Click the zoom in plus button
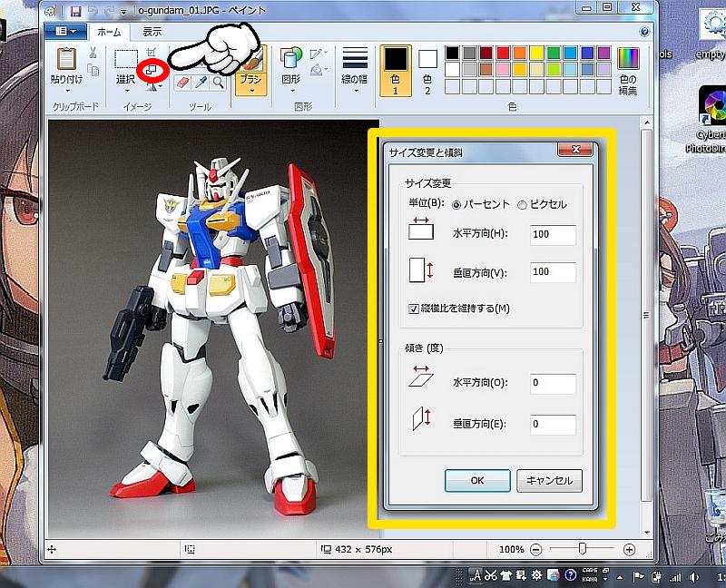 [x=629, y=549]
